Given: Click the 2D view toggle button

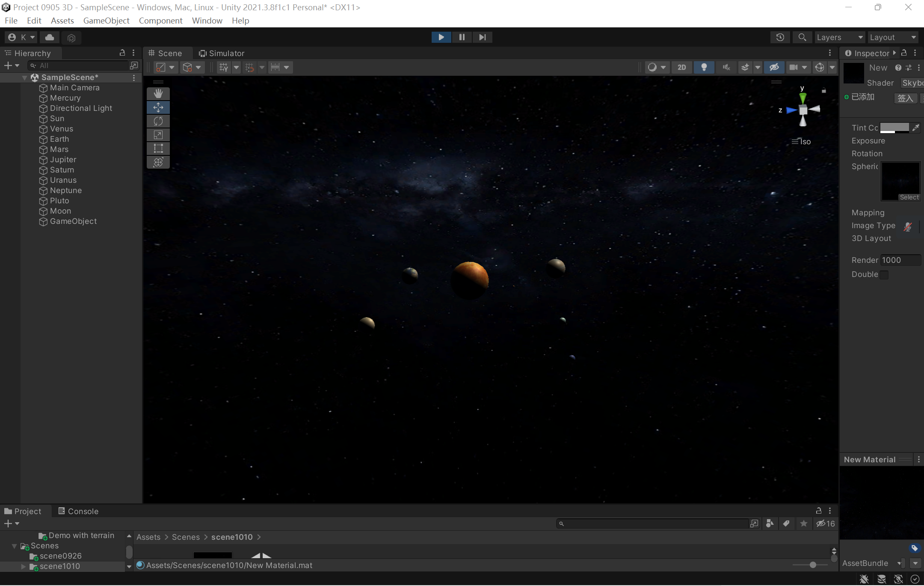Looking at the screenshot, I should (x=681, y=67).
